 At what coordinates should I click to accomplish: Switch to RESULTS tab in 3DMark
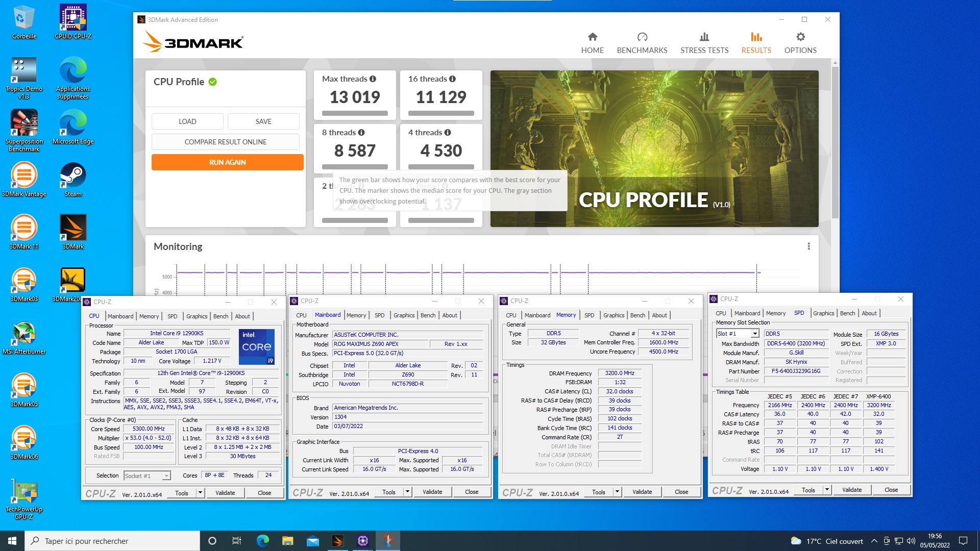coord(756,43)
